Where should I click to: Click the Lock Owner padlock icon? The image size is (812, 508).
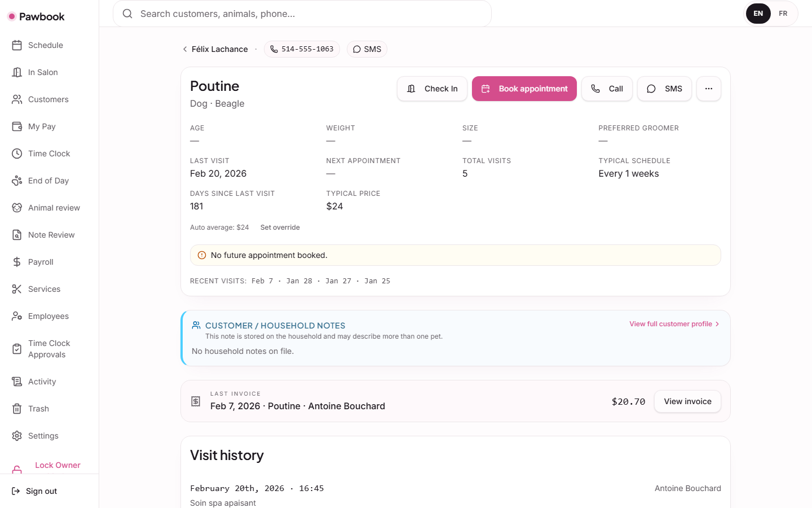pyautogui.click(x=17, y=470)
